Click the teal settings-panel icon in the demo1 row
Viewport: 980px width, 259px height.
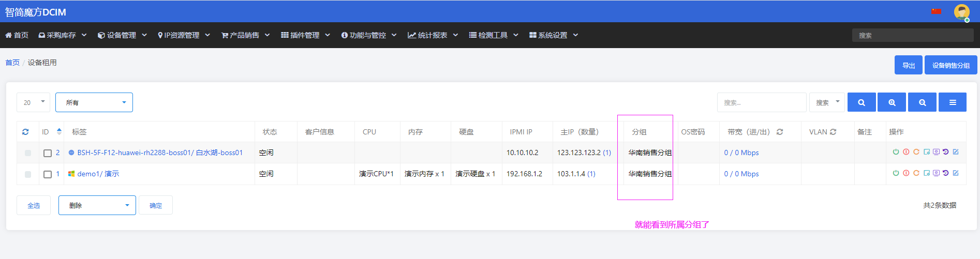click(x=927, y=173)
